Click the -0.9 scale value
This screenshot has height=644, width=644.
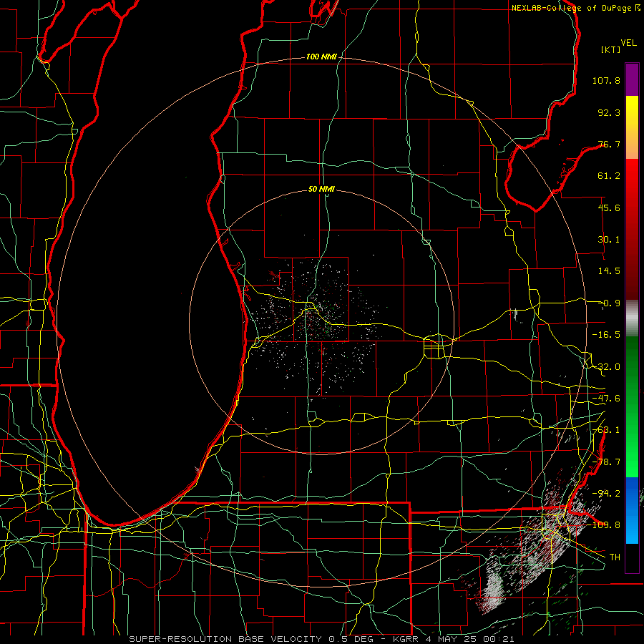click(610, 303)
